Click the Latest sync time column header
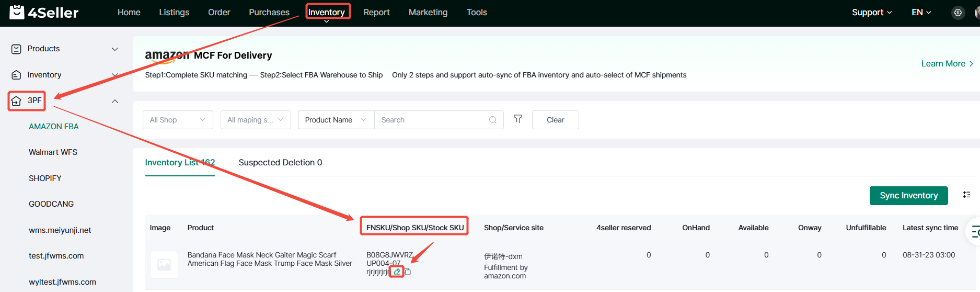 (x=930, y=228)
